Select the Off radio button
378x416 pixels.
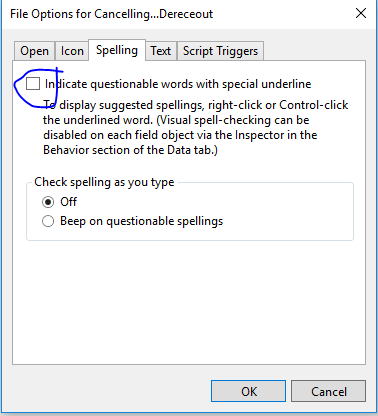click(48, 202)
